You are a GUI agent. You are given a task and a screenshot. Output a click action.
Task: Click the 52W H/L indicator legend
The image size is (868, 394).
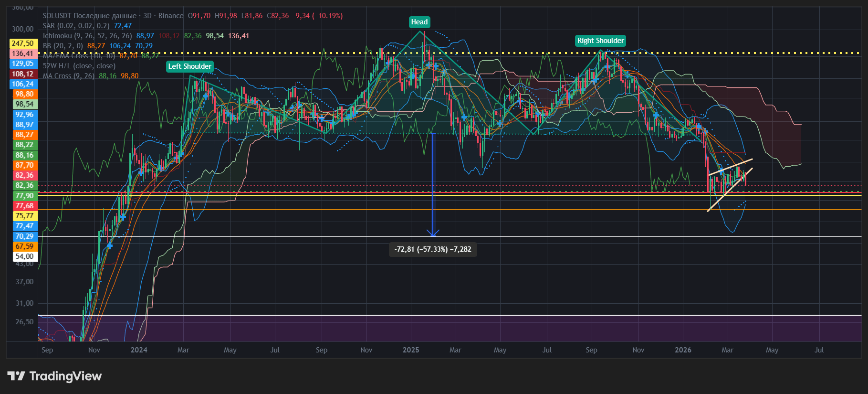click(79, 66)
